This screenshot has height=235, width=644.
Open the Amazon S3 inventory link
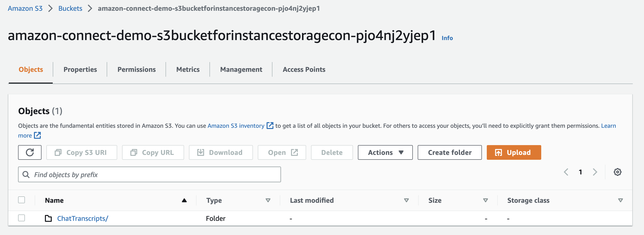click(x=236, y=126)
